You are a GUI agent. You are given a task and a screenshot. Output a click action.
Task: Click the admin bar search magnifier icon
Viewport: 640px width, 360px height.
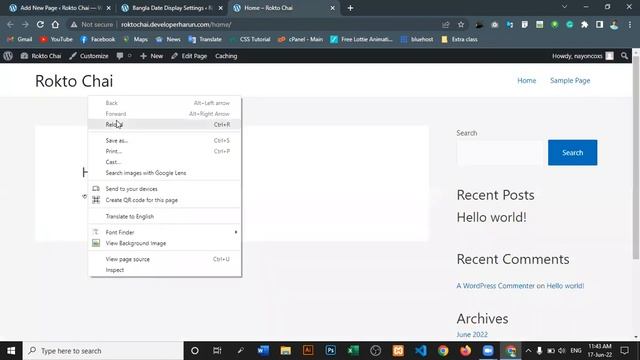(x=624, y=56)
